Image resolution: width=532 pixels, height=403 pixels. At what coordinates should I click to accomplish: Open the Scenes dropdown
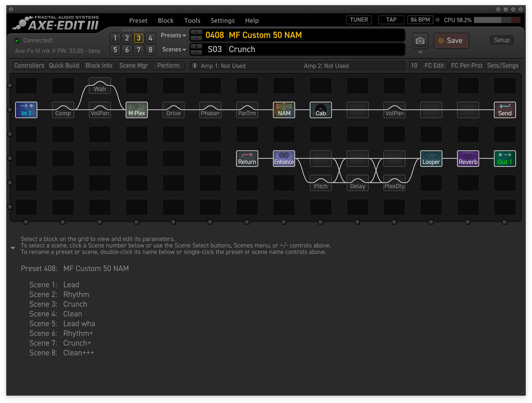pos(174,49)
